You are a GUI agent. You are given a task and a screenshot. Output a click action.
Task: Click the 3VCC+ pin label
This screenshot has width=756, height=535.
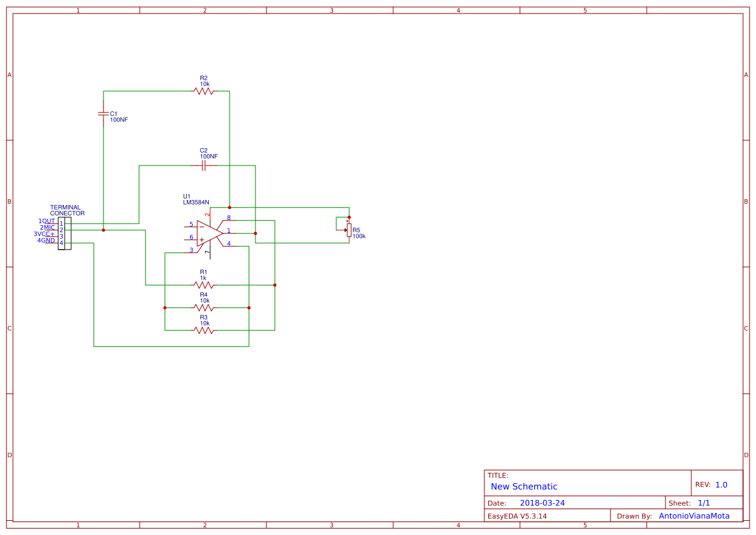coord(45,234)
